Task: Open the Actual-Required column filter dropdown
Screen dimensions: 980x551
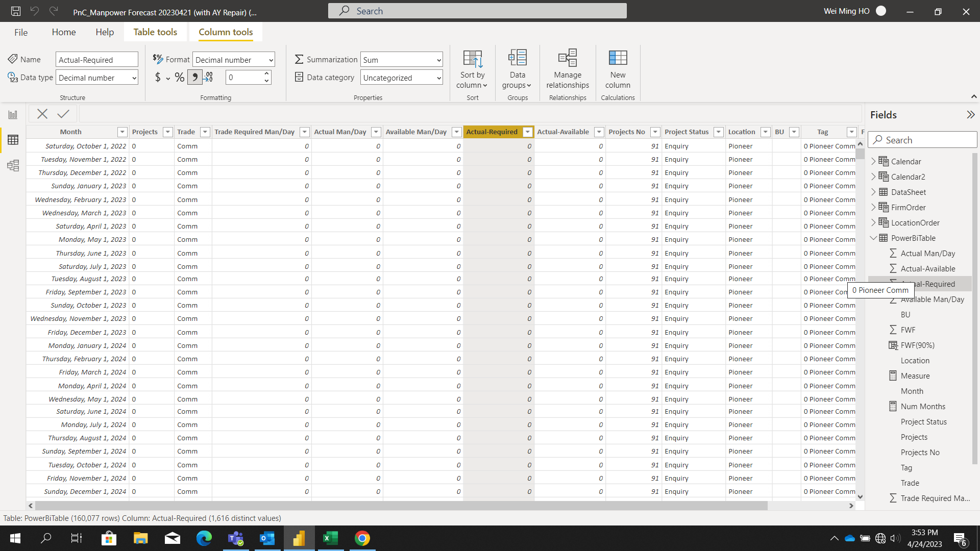Action: point(528,132)
